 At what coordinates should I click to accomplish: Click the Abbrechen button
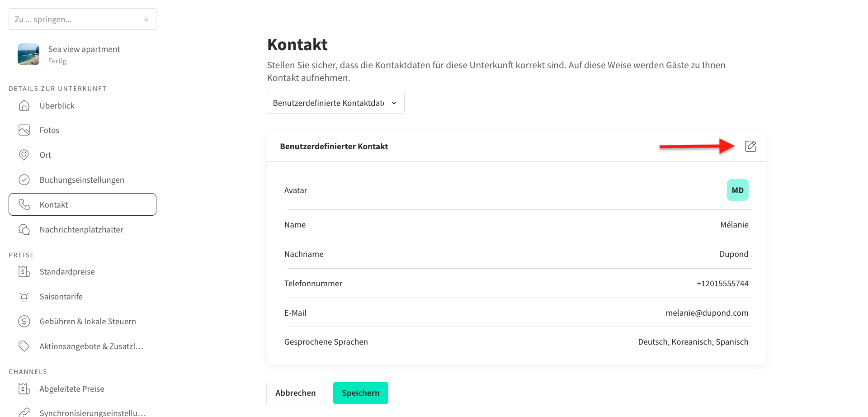(x=296, y=393)
